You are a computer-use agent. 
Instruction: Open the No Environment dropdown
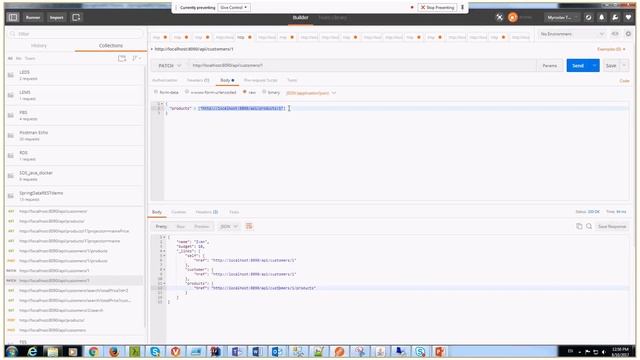click(x=572, y=34)
